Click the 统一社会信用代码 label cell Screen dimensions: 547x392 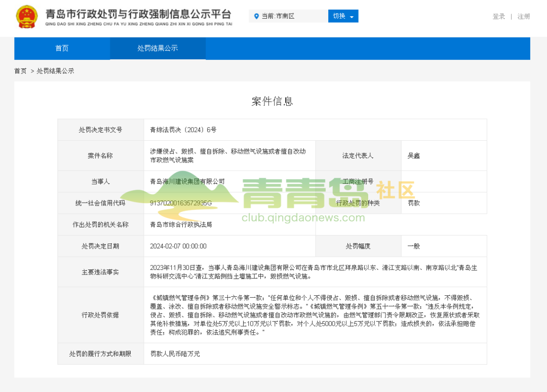[x=100, y=203]
